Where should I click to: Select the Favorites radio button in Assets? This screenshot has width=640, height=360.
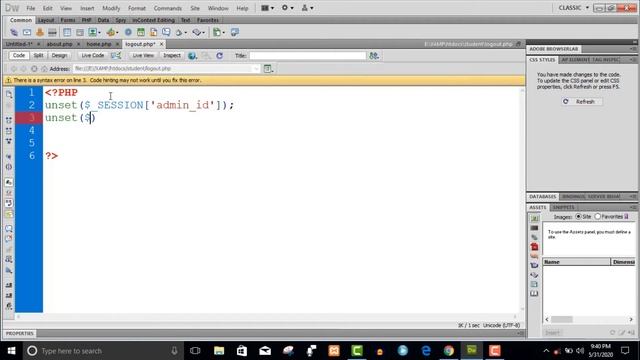(598, 217)
